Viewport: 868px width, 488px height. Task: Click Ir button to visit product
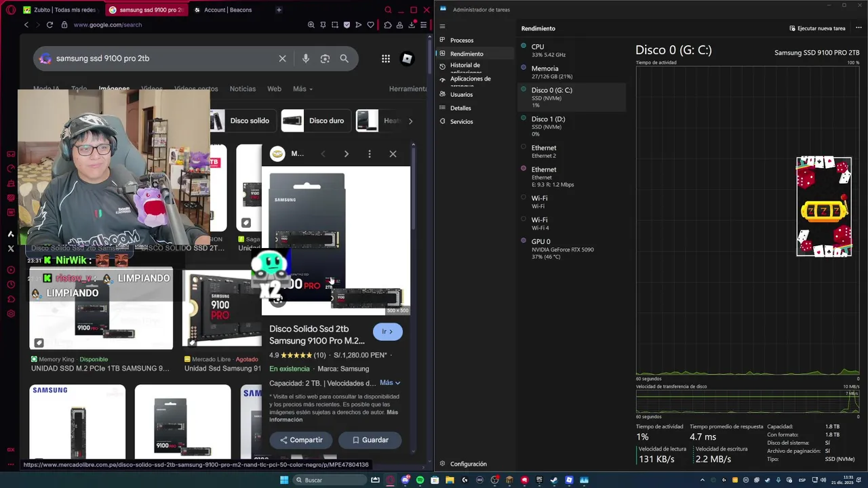(387, 331)
